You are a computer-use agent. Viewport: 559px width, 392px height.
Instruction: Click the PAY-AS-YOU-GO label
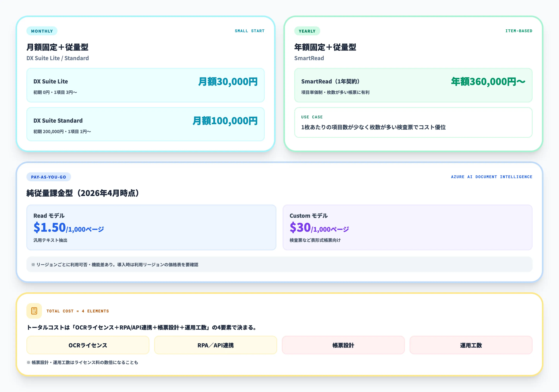pos(48,177)
